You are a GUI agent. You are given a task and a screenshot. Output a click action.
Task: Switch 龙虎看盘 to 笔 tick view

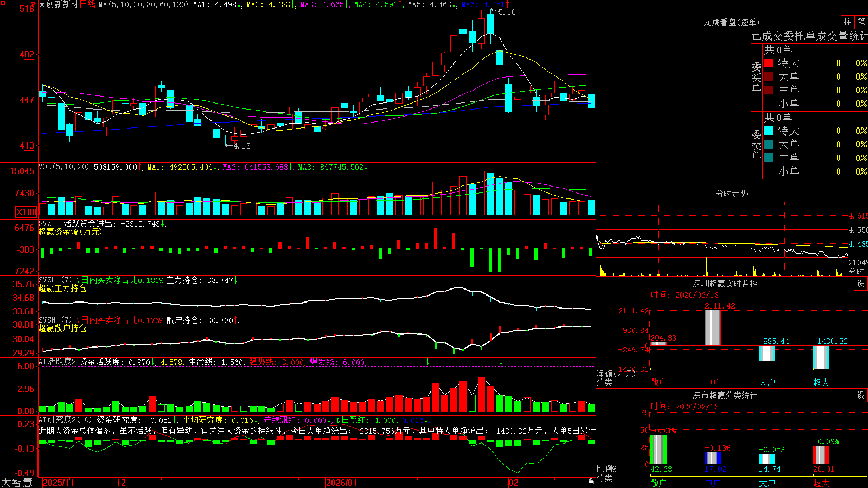(x=861, y=22)
